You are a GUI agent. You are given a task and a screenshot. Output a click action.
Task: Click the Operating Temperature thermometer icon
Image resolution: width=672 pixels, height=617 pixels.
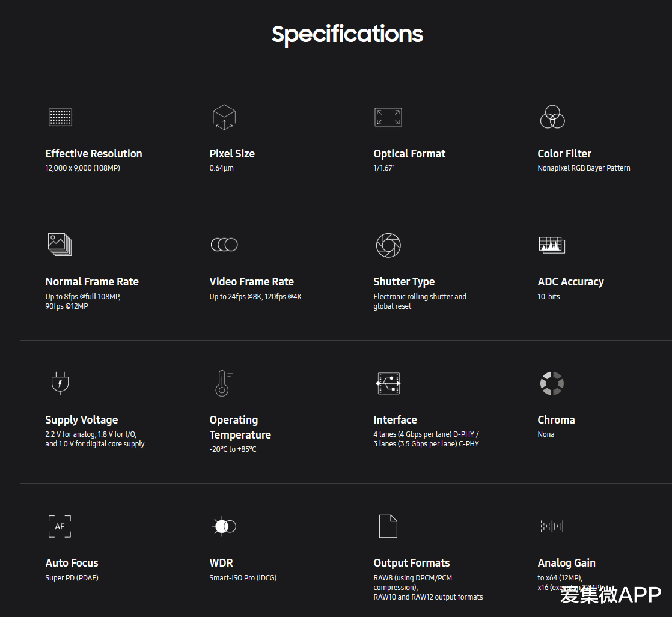pos(223,383)
